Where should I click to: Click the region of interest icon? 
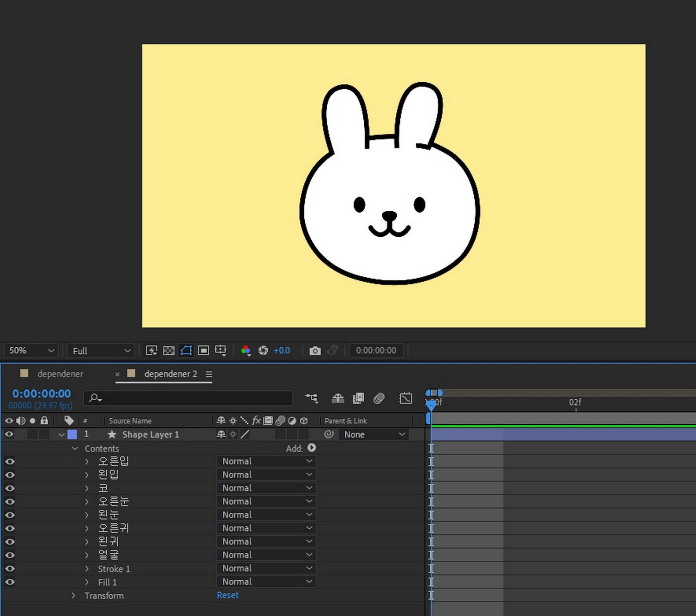pos(203,350)
